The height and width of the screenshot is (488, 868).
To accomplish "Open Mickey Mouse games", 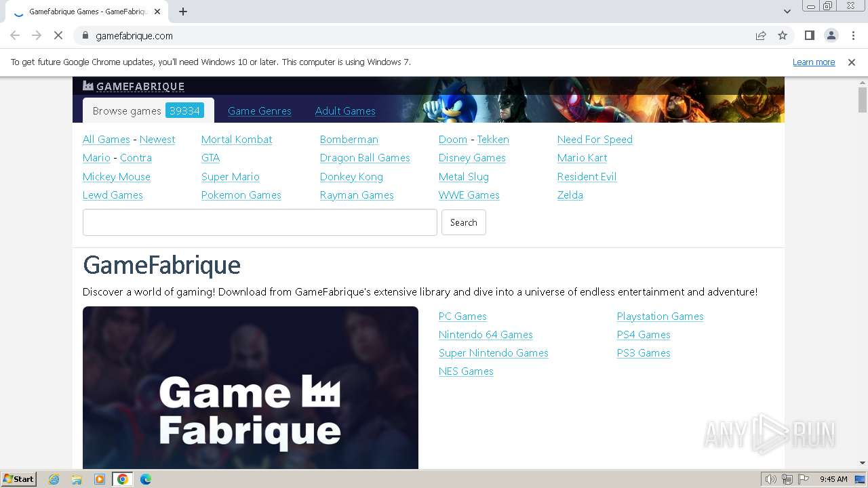I will coord(117,177).
